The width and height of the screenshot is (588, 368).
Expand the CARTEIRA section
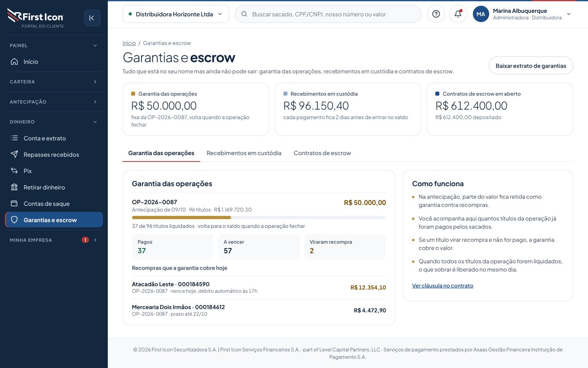54,82
